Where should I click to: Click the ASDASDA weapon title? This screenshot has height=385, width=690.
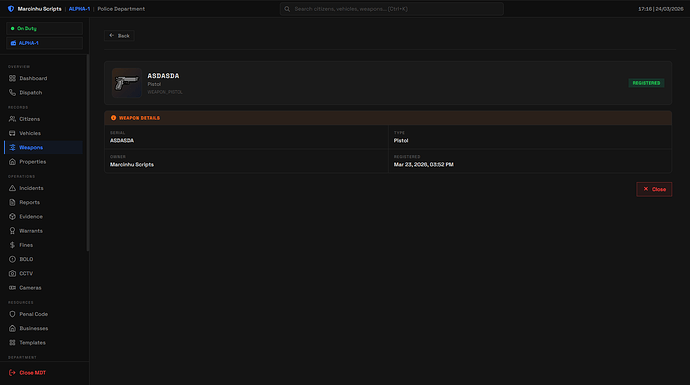[x=163, y=76]
